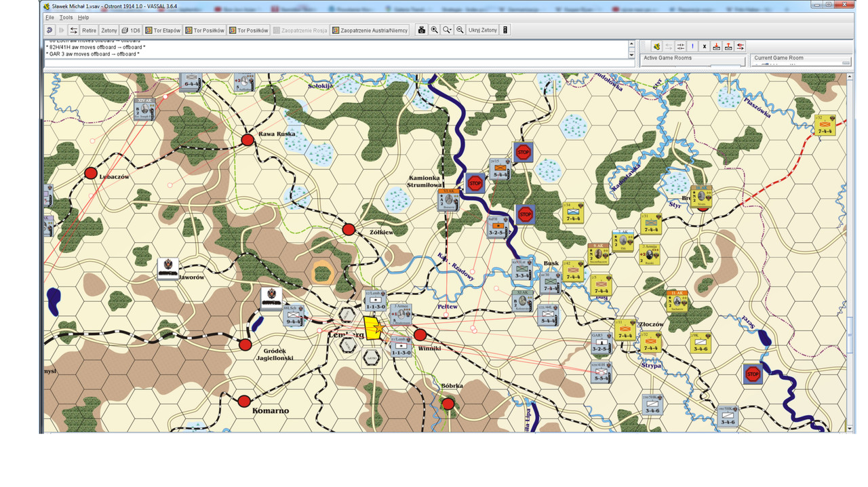868x487 pixels.
Task: Select the 3 Armija Ruzski counter
Action: point(649,254)
